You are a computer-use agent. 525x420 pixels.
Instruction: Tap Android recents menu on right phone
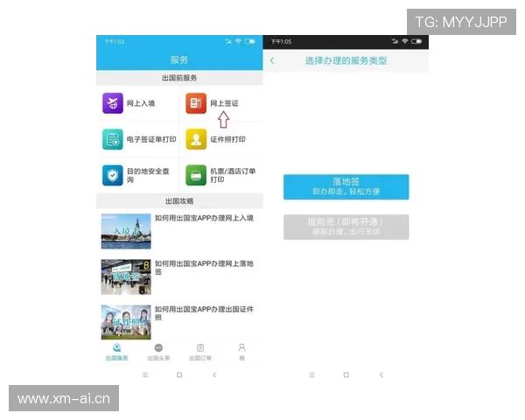pos(311,374)
